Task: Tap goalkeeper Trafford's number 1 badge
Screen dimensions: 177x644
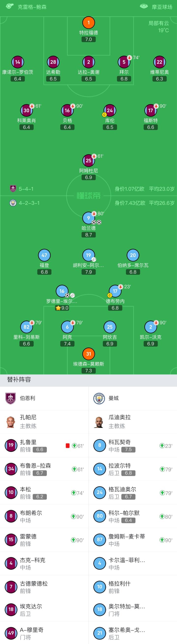Action: (88, 23)
